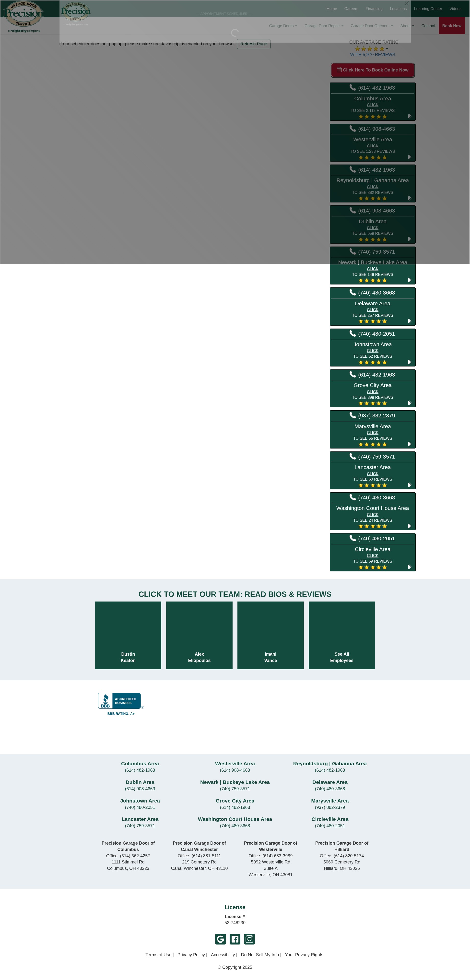
Task: Click the CLICK link in the Lancaster Area card
Action: (373, 474)
